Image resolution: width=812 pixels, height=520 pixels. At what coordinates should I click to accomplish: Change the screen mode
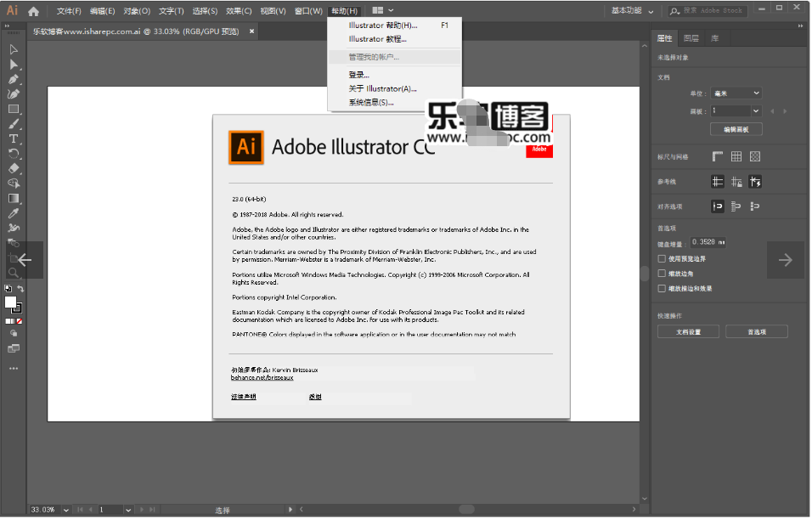pyautogui.click(x=14, y=349)
